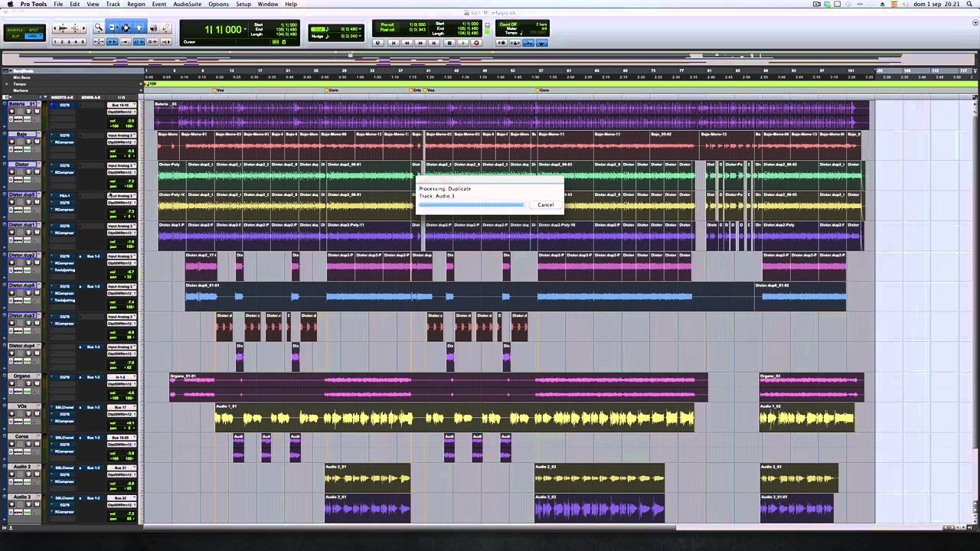Toggle the Pre-roll button

pos(387,24)
